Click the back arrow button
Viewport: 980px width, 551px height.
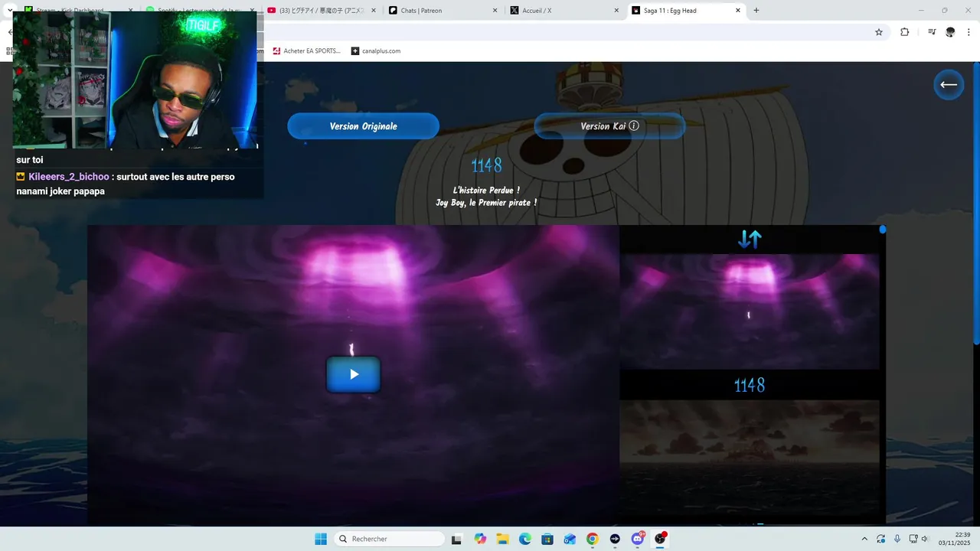(x=949, y=84)
